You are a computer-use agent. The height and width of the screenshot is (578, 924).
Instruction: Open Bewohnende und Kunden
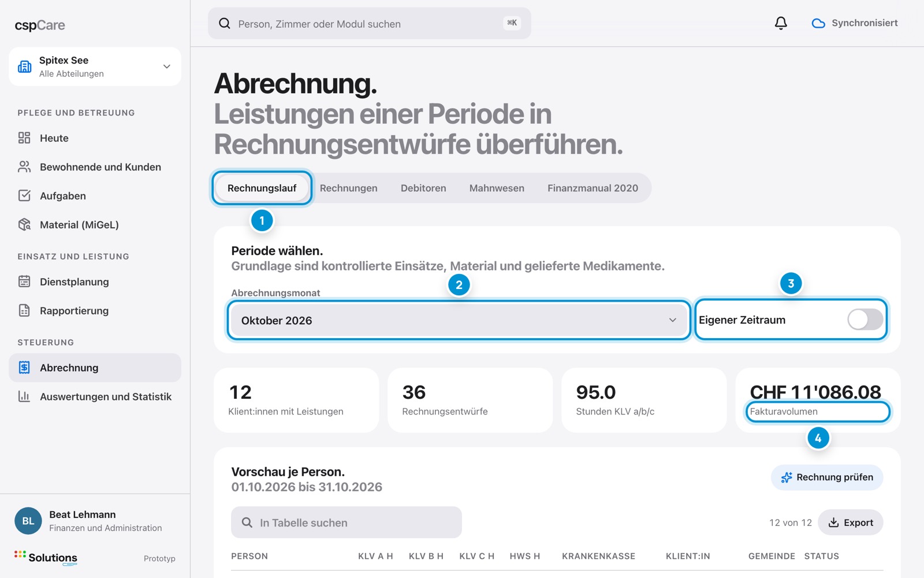pos(95,166)
